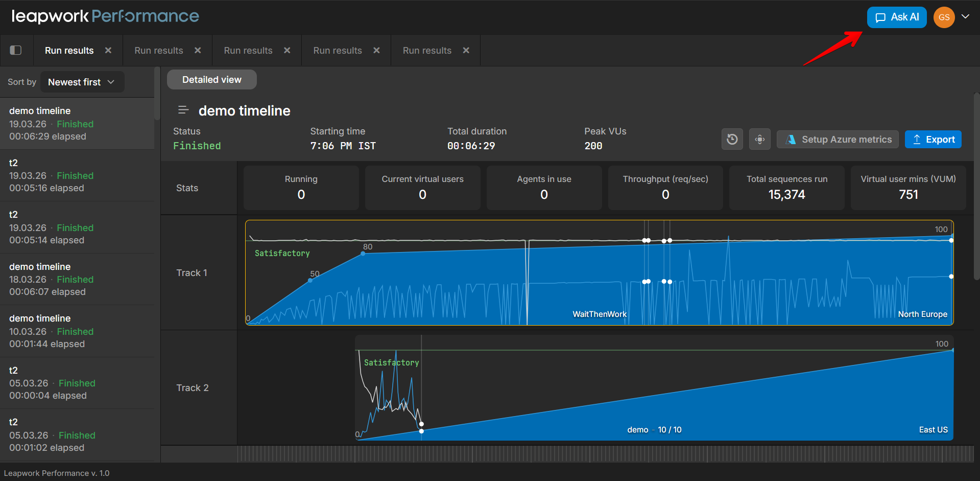This screenshot has width=980, height=481.
Task: Open the timeline list icon beside title
Action: 183,110
